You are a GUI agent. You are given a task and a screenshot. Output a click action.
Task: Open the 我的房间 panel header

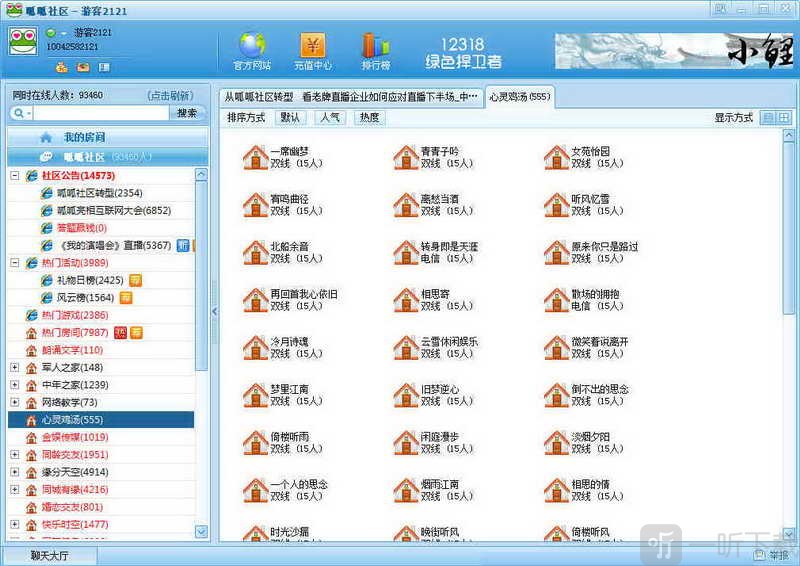[x=108, y=137]
